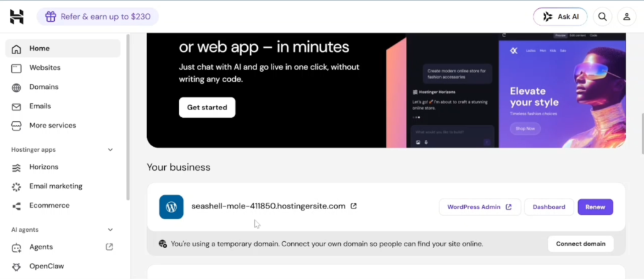Image resolution: width=644 pixels, height=279 pixels.
Task: Click the temporary domain globe icon
Action: coord(163,244)
